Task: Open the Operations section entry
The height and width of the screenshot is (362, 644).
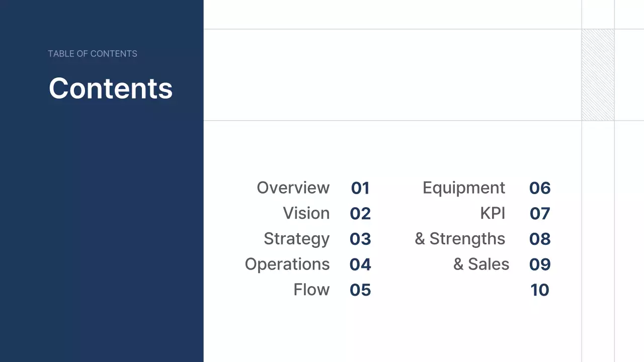Action: point(287,264)
